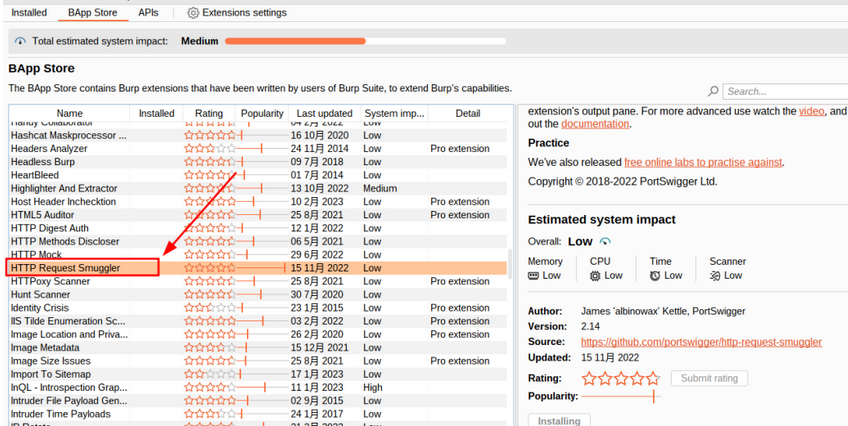Open Extensions settings

pos(237,12)
